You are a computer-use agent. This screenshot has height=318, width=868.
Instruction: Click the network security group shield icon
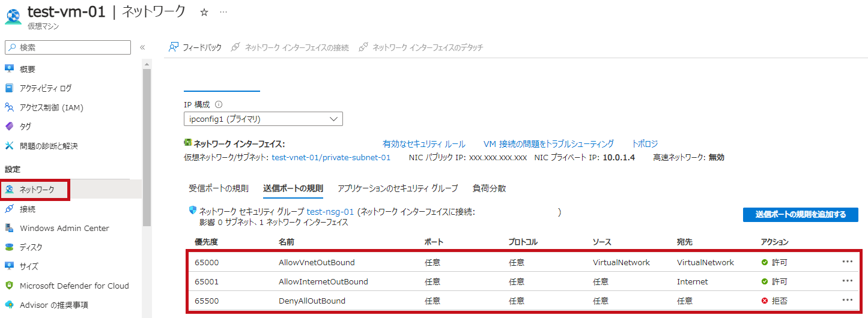coord(193,211)
